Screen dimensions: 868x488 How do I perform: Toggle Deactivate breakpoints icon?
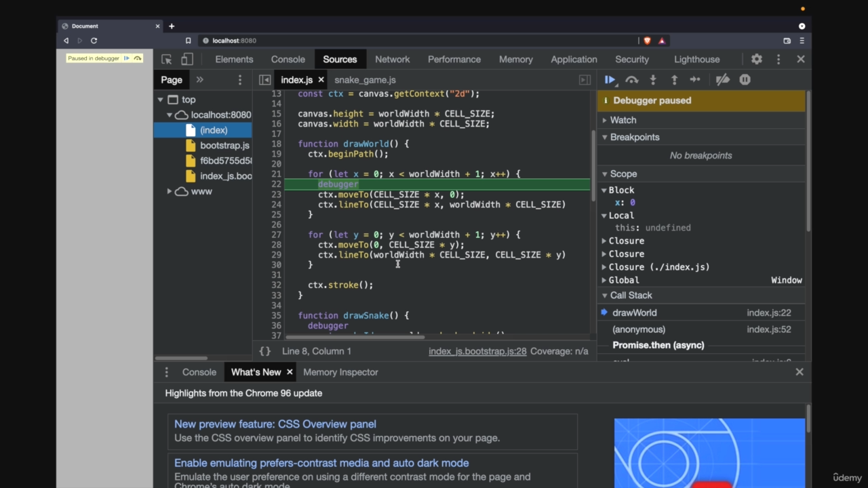(x=723, y=80)
